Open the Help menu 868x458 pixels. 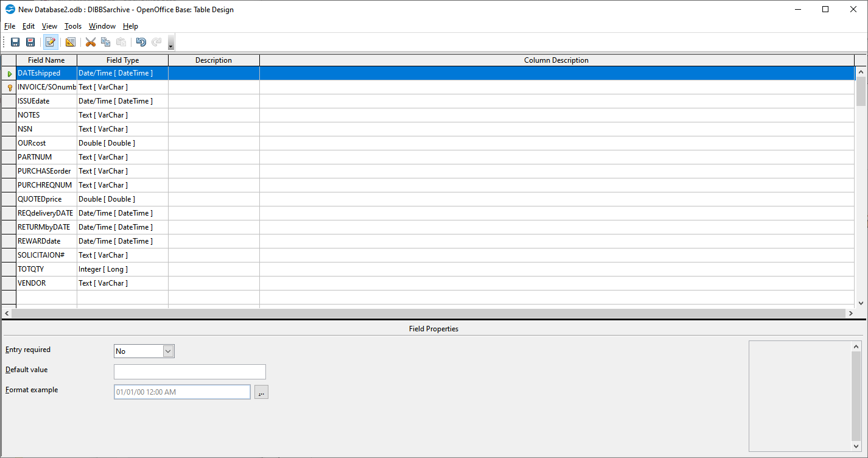tap(130, 26)
